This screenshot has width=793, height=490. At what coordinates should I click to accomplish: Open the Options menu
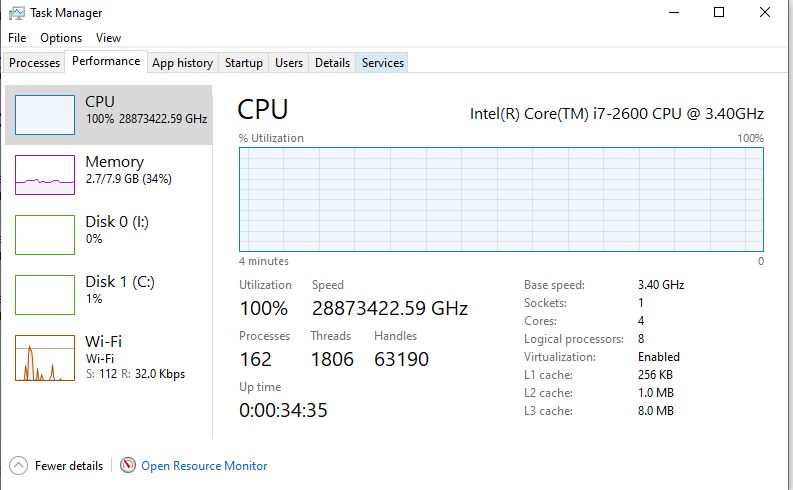tap(61, 38)
